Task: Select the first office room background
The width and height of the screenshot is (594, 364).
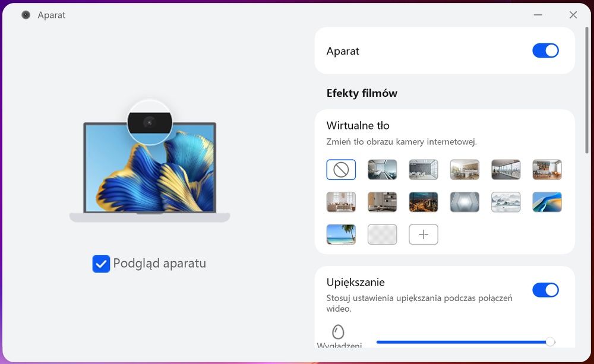Action: 382,170
